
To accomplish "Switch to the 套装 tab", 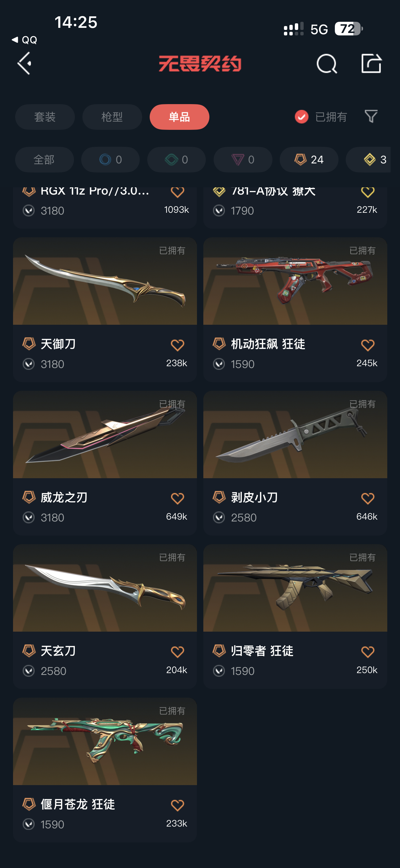I will (x=45, y=117).
